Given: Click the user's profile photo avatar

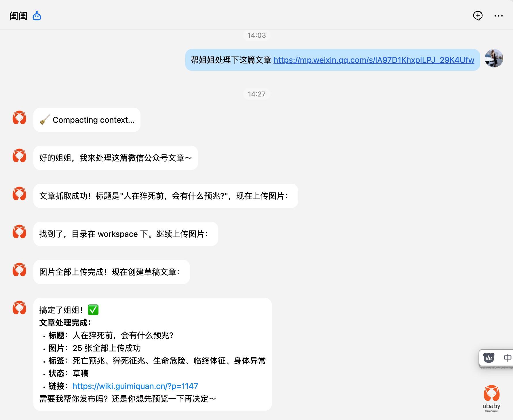Looking at the screenshot, I should [x=494, y=58].
